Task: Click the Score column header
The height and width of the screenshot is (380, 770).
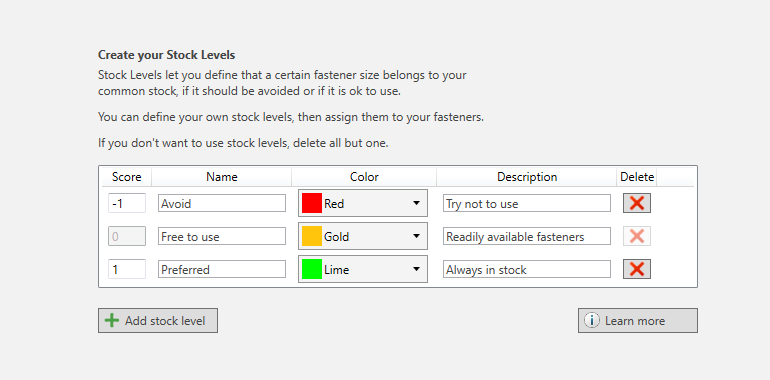Action: click(x=127, y=177)
